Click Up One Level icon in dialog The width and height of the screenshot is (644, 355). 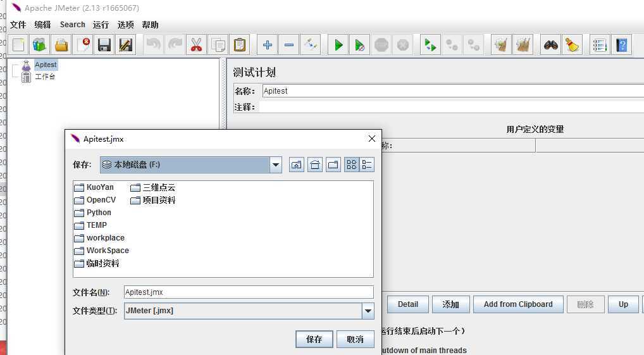click(x=297, y=165)
